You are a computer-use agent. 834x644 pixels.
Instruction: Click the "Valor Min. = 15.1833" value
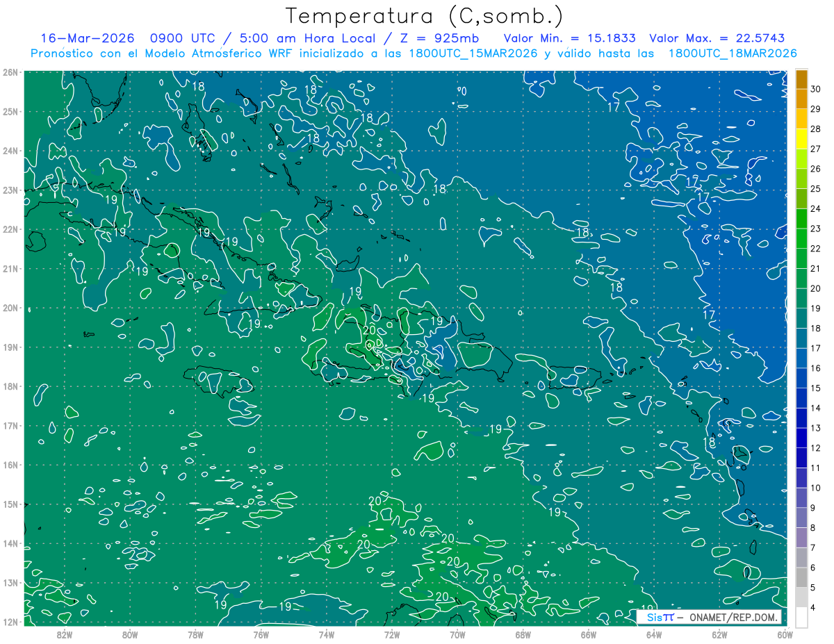pyautogui.click(x=571, y=38)
